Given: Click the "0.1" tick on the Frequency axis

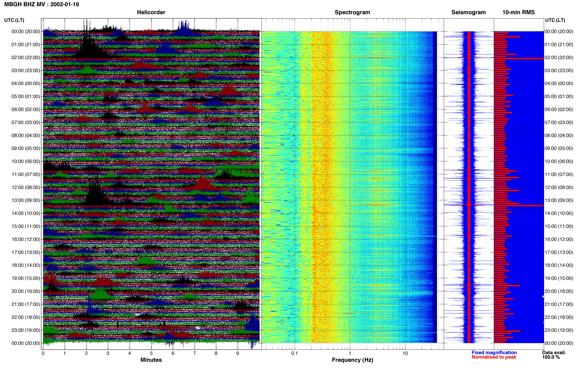Looking at the screenshot, I should click(x=295, y=353).
